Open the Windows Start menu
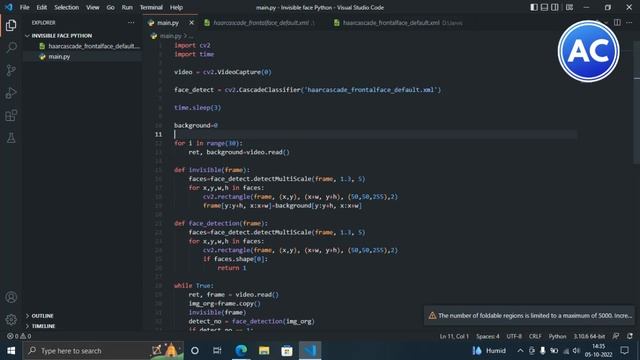 [11, 351]
